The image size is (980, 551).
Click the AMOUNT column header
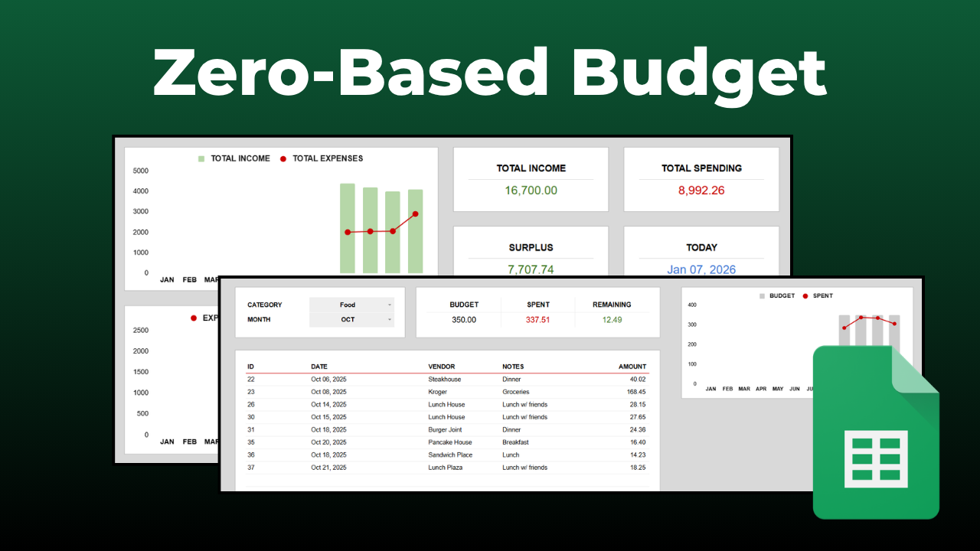pos(632,367)
